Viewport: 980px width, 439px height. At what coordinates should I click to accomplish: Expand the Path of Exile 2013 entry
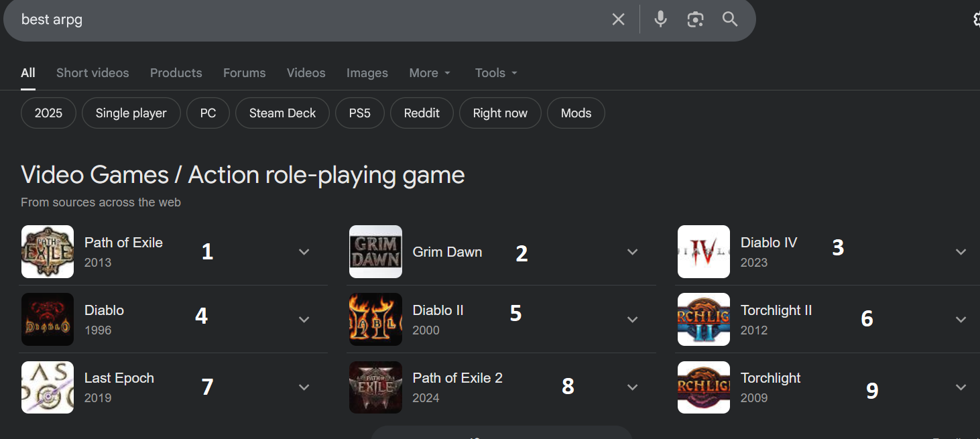[x=304, y=252]
